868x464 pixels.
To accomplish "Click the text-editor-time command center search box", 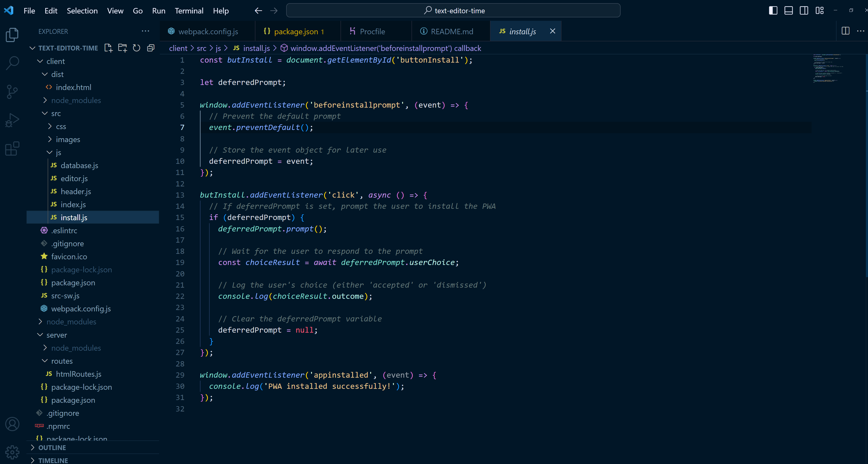I will click(x=453, y=11).
